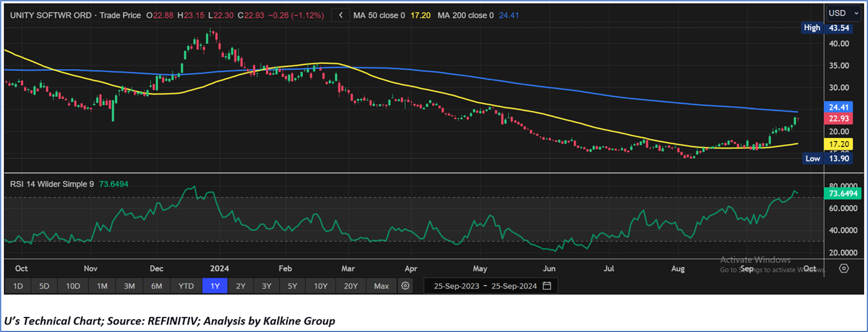Select the MA 200 close indicator legend
868x332 pixels.
pyautogui.click(x=465, y=15)
